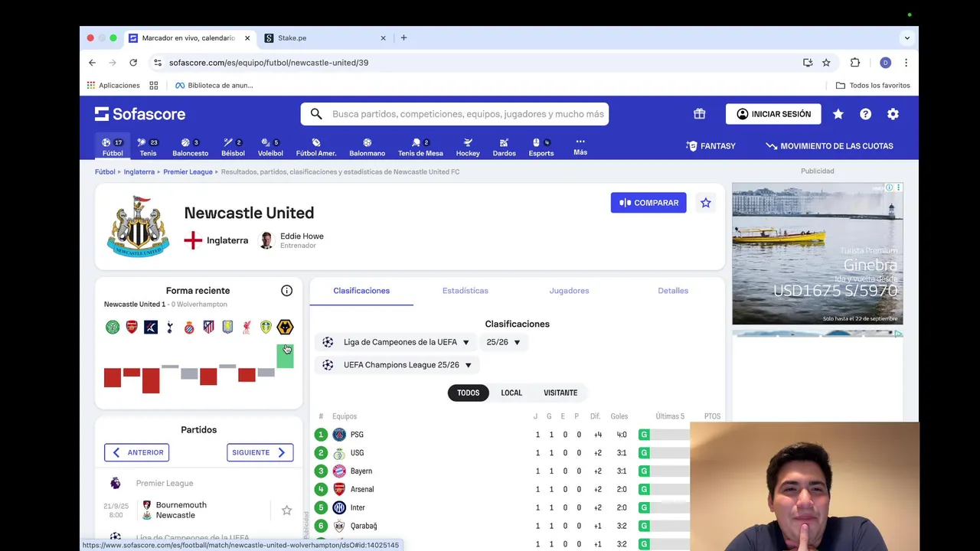Open the Premier League breadcrumb link
Screen dimensions: 980x551
click(x=188, y=172)
